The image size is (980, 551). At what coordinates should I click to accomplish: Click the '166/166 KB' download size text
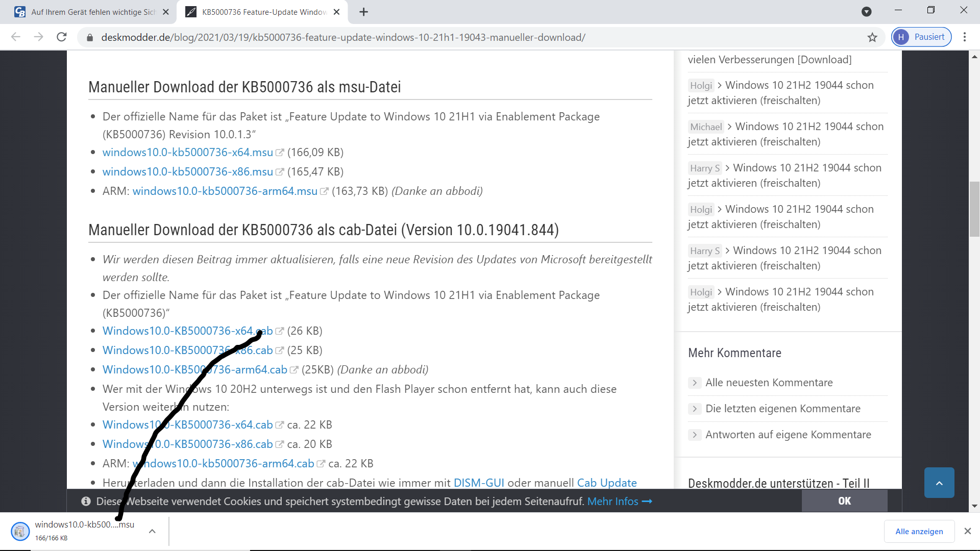click(51, 538)
